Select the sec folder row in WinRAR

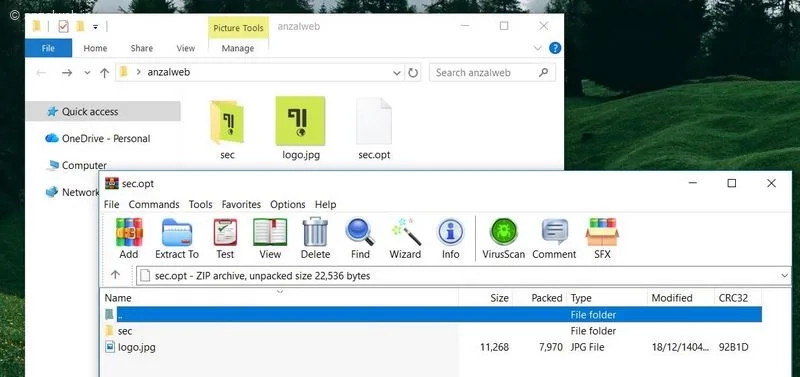pos(432,331)
